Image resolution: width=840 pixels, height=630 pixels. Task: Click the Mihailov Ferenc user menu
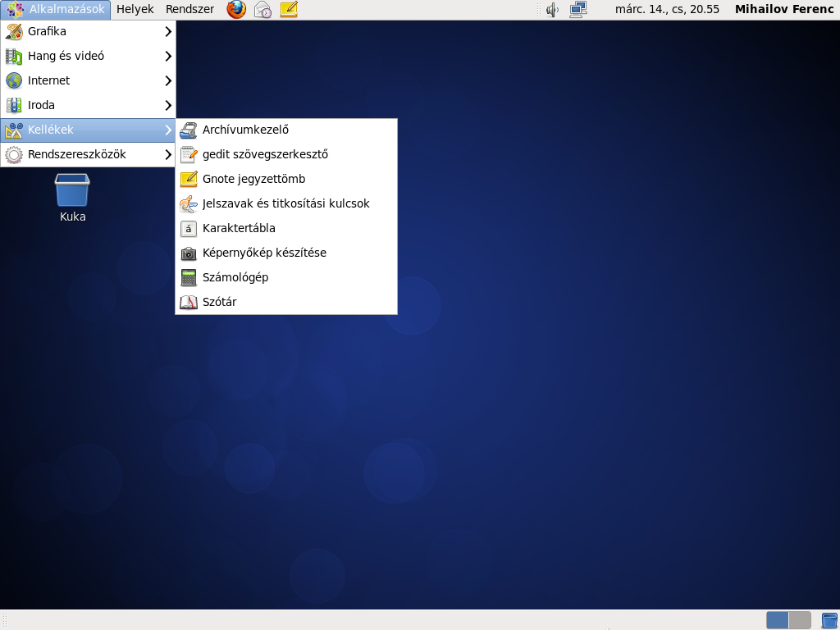pos(784,10)
